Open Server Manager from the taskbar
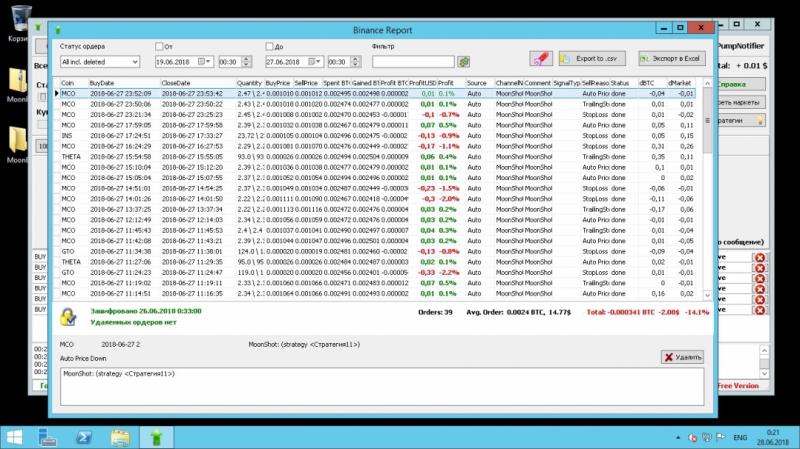800x449 pixels. click(x=47, y=437)
